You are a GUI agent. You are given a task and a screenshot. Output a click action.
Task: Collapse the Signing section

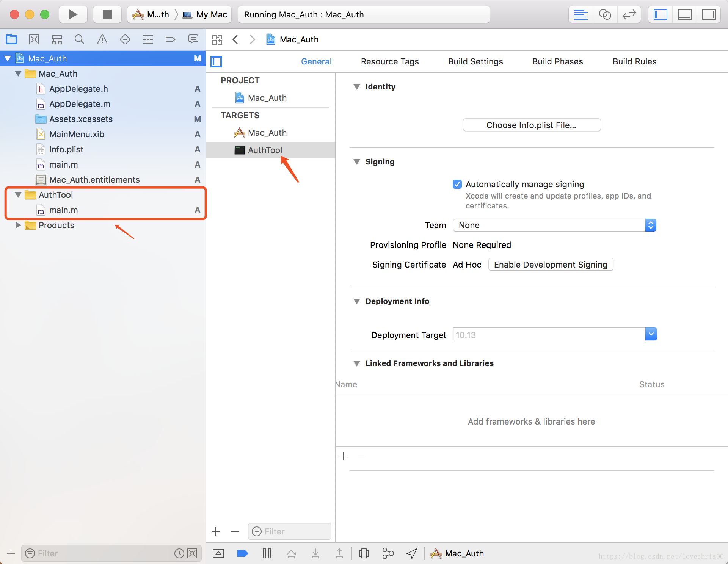[357, 162]
